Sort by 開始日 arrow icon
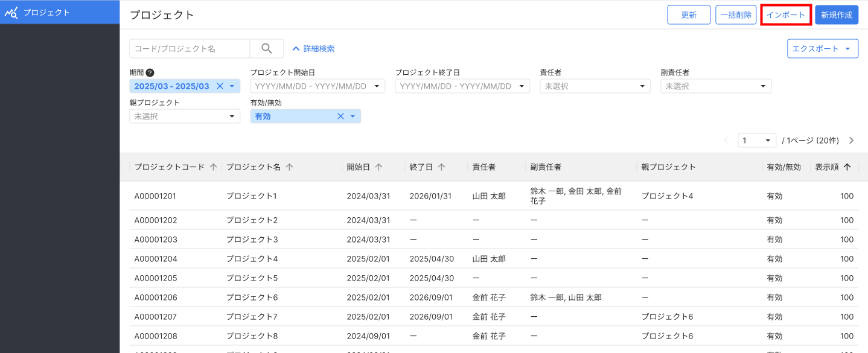868x353 pixels. 378,167
